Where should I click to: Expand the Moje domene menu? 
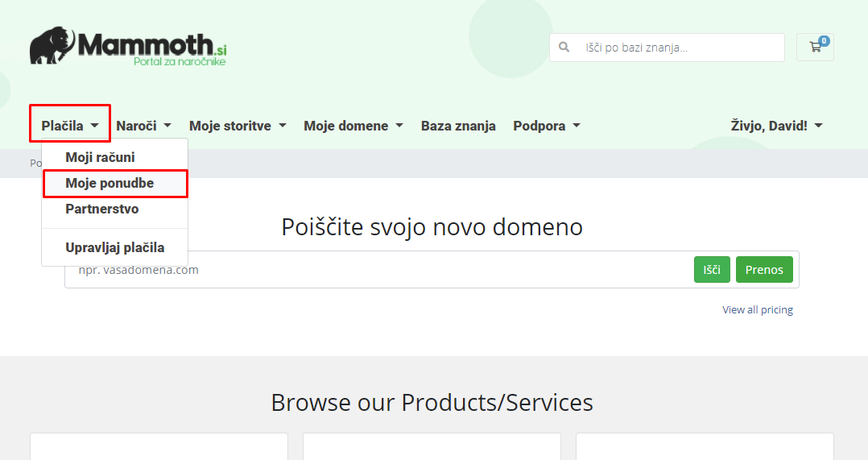pyautogui.click(x=353, y=126)
